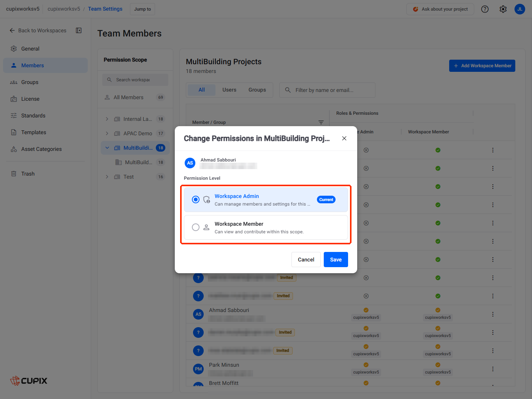This screenshot has width=532, height=399.
Task: Close the Change Permissions dialog
Action: pyautogui.click(x=344, y=138)
